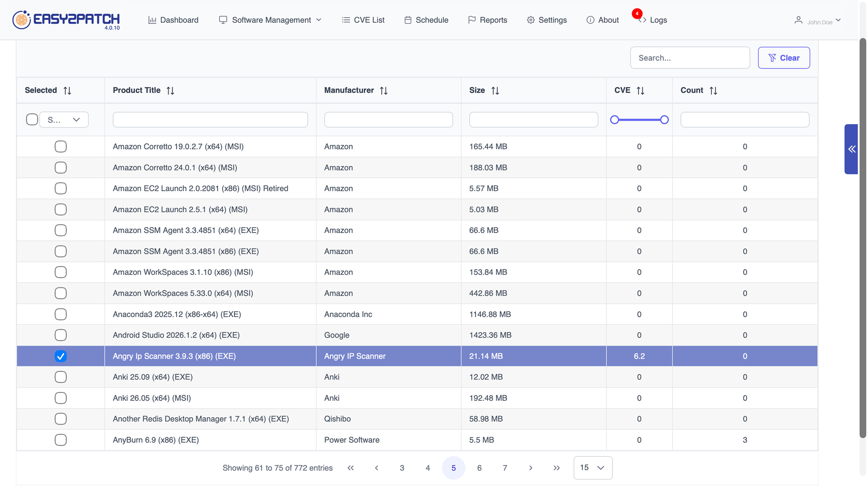Click 'Amazon WorkSpaces 3.1.10 (x86) (MSI)' title

(183, 272)
